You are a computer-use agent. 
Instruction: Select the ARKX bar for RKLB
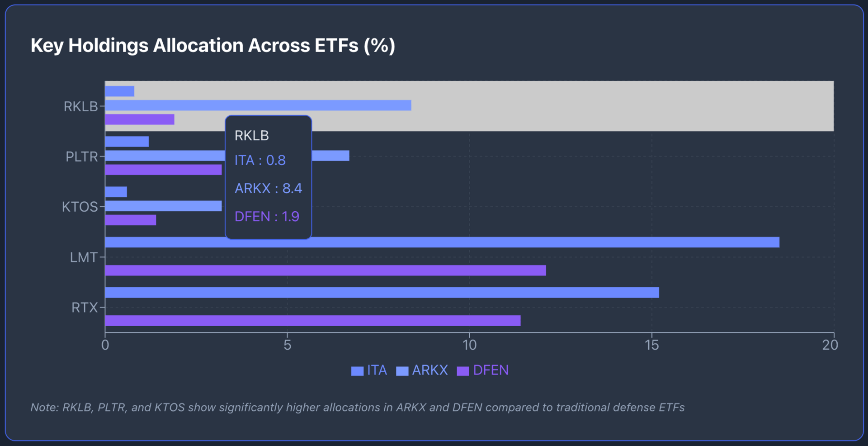(x=258, y=105)
